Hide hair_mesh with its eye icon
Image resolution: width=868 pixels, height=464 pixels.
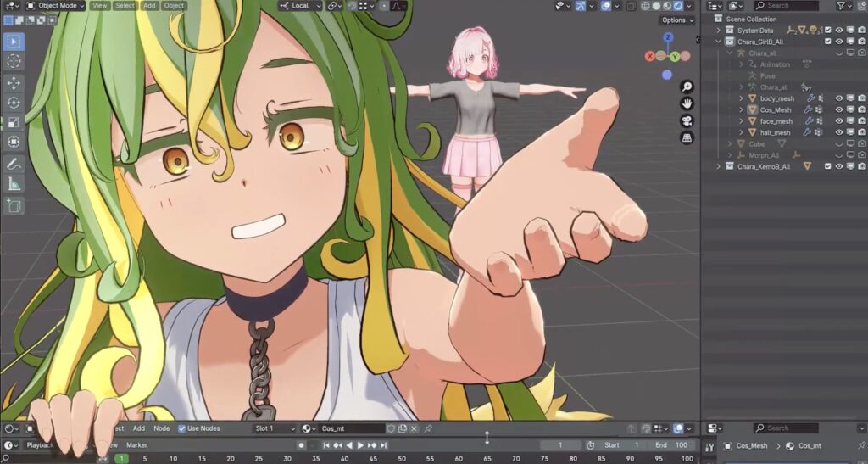839,132
